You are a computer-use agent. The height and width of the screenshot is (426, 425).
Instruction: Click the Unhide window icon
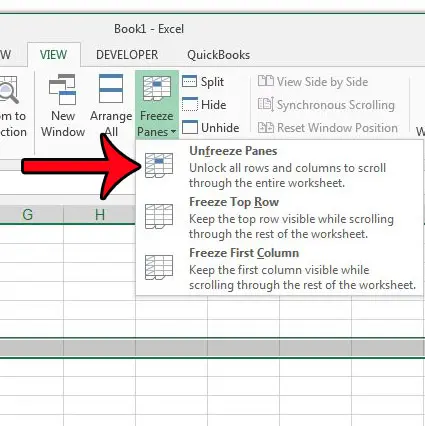[x=190, y=127]
